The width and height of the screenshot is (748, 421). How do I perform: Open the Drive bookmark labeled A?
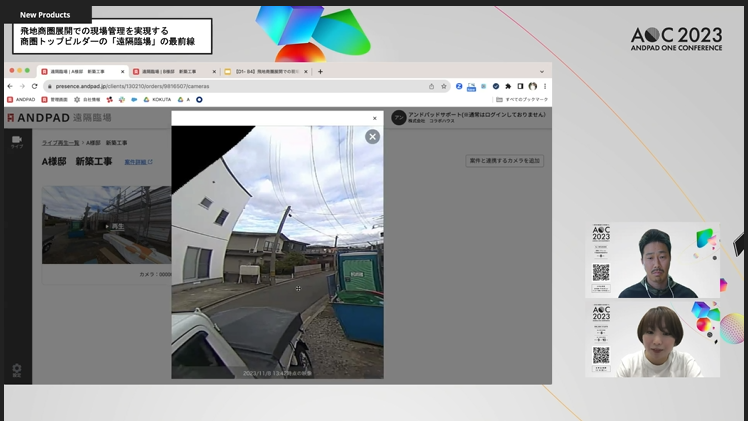pos(184,100)
